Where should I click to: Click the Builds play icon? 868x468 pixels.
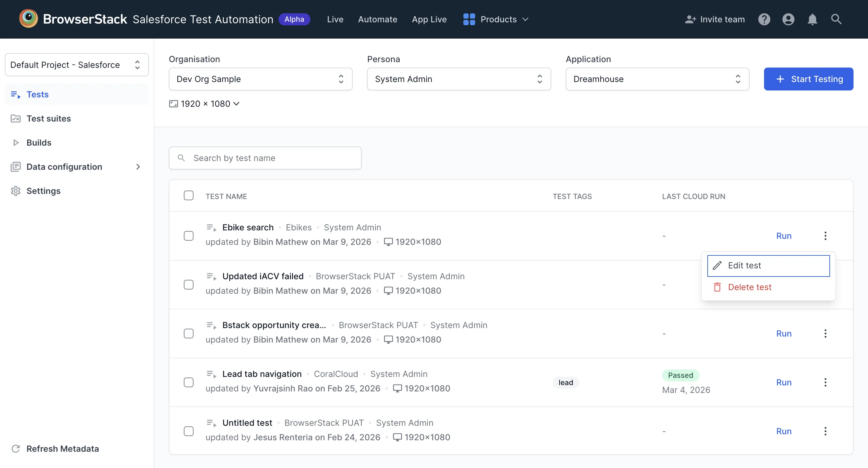click(15, 143)
